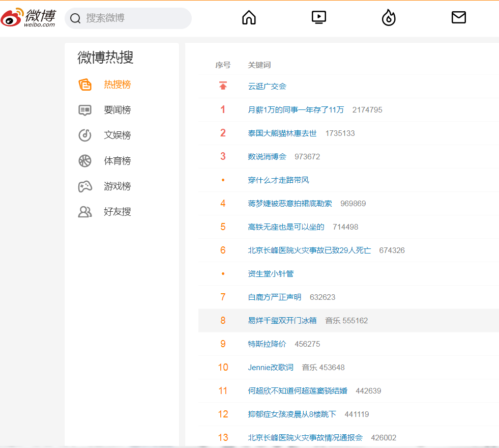Click the 要闻榜 news icon
Image resolution: width=499 pixels, height=448 pixels.
click(x=85, y=110)
